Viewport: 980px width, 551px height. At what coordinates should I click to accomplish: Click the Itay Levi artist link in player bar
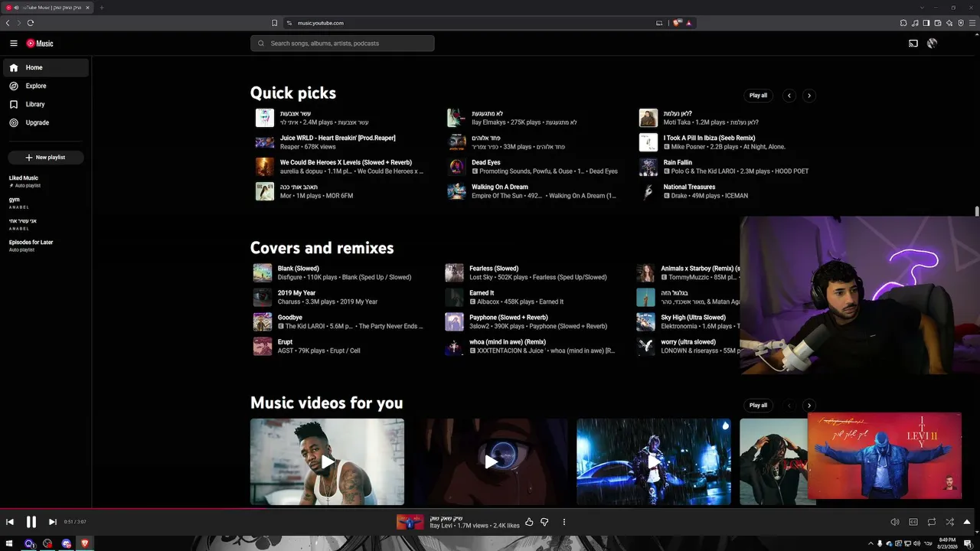click(441, 526)
